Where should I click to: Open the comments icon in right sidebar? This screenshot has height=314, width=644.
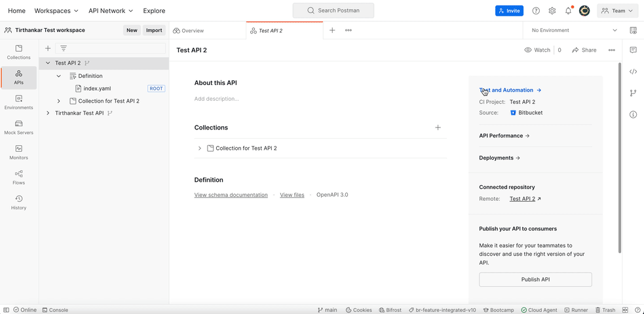point(634,50)
